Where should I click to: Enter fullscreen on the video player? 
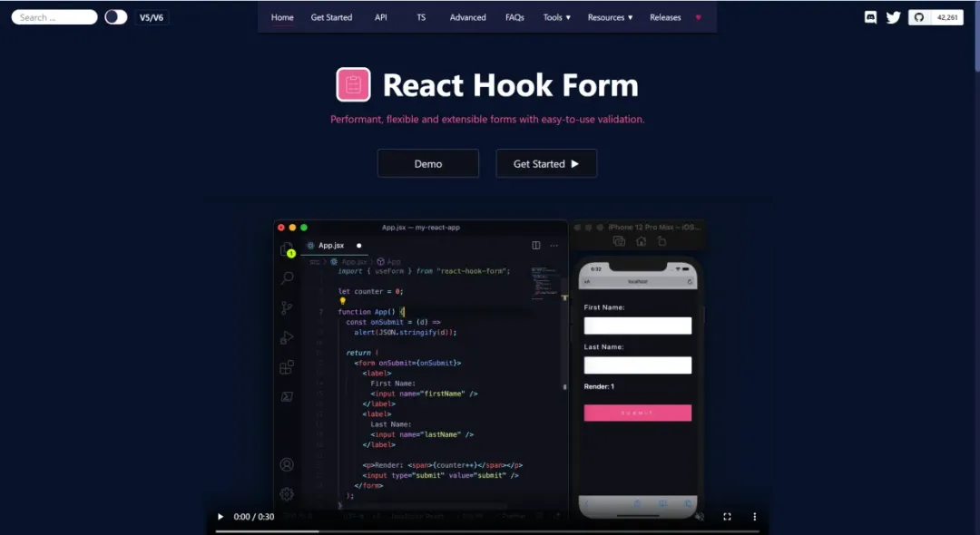pos(727,516)
